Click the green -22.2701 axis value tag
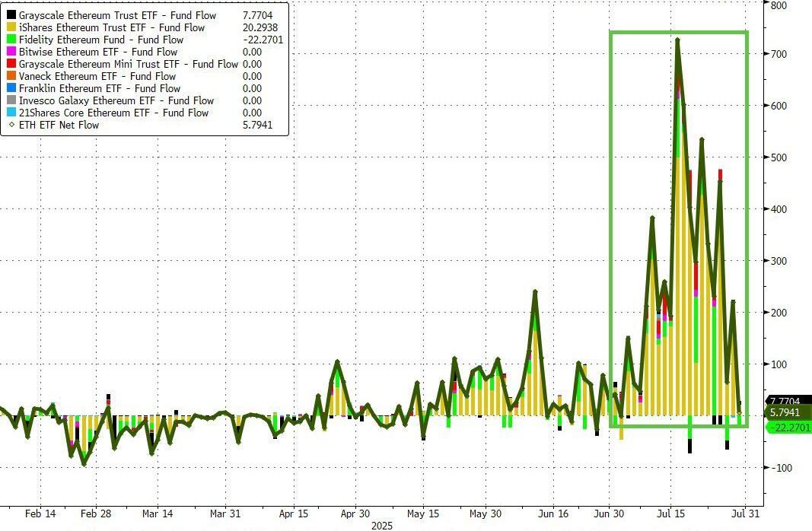The height and width of the screenshot is (531, 812). point(788,428)
